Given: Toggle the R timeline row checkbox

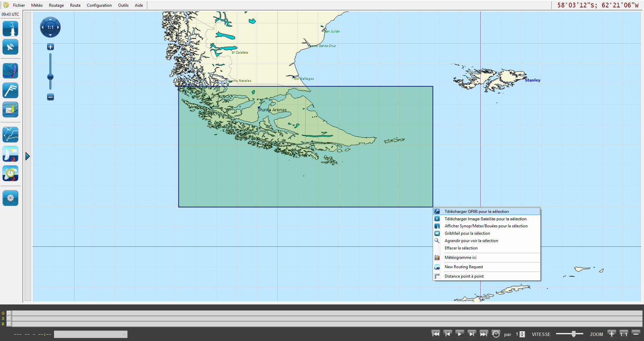Looking at the screenshot, I should pyautogui.click(x=9, y=324).
